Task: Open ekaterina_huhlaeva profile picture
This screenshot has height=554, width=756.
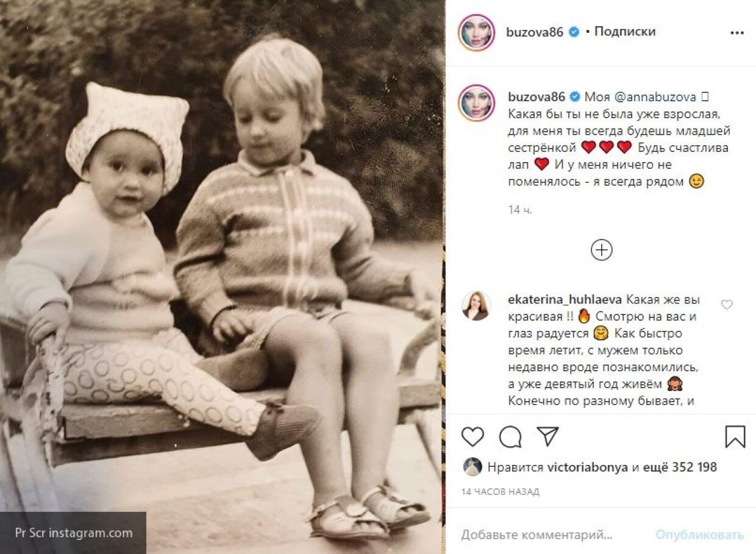Action: (x=476, y=306)
